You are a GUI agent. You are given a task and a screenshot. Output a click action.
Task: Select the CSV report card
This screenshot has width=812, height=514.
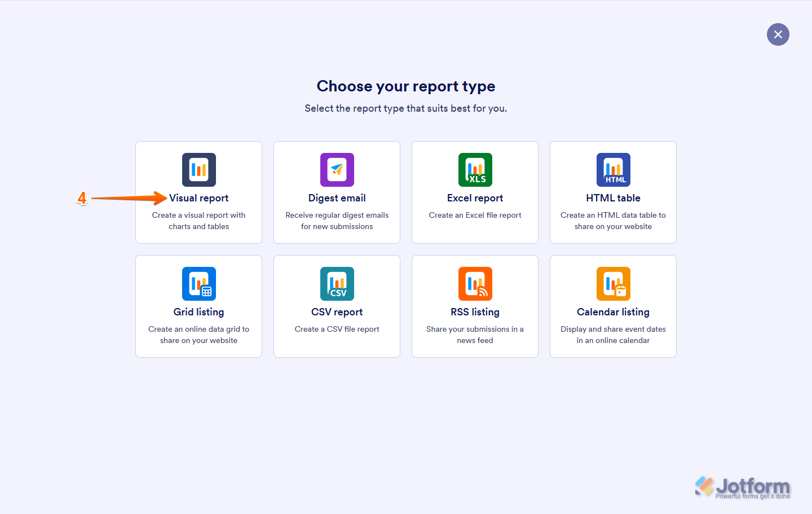coord(337,306)
